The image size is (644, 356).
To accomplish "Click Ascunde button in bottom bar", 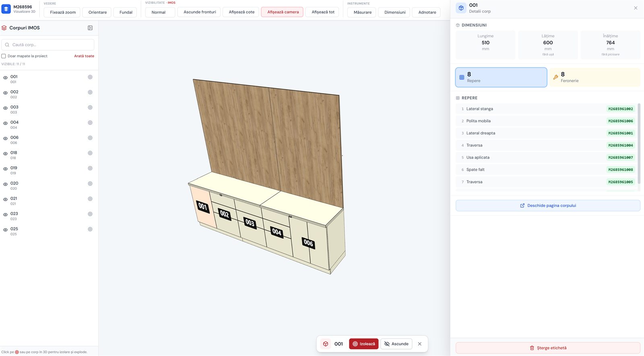I will click(x=396, y=344).
